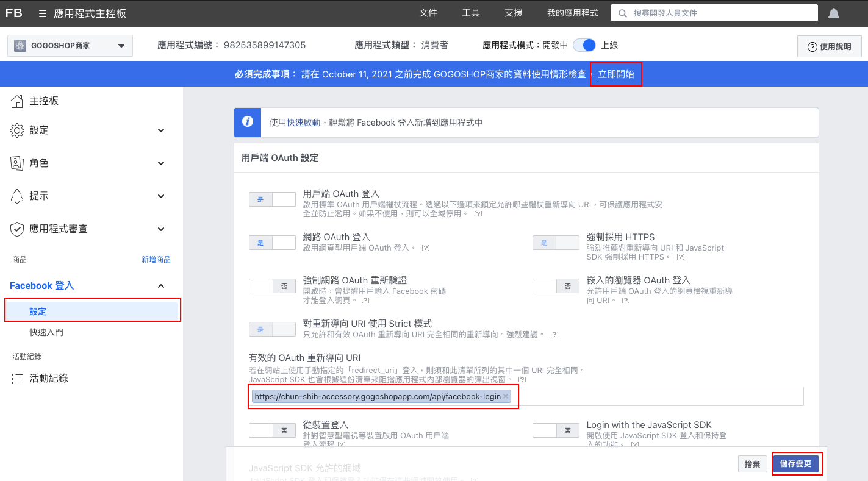The height and width of the screenshot is (481, 868).
Task: Open the GOGOSHOP商家 app selector dropdown
Action: pyautogui.click(x=70, y=46)
